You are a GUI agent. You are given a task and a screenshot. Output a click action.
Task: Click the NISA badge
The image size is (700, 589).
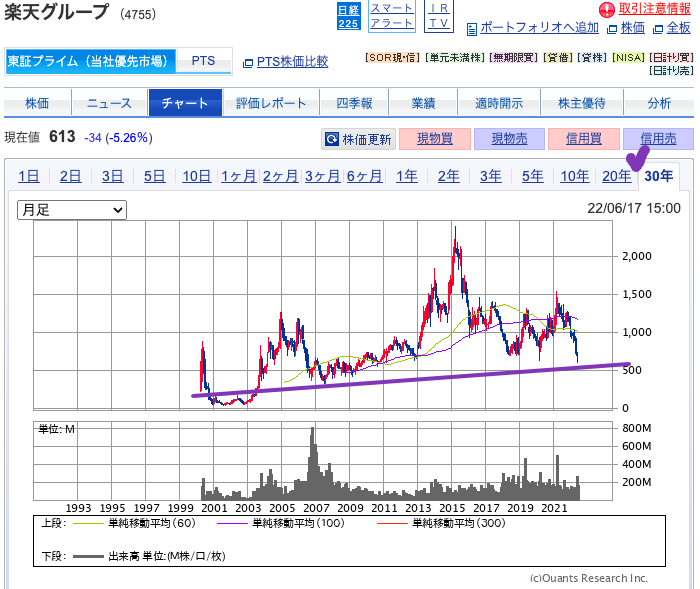[628, 58]
